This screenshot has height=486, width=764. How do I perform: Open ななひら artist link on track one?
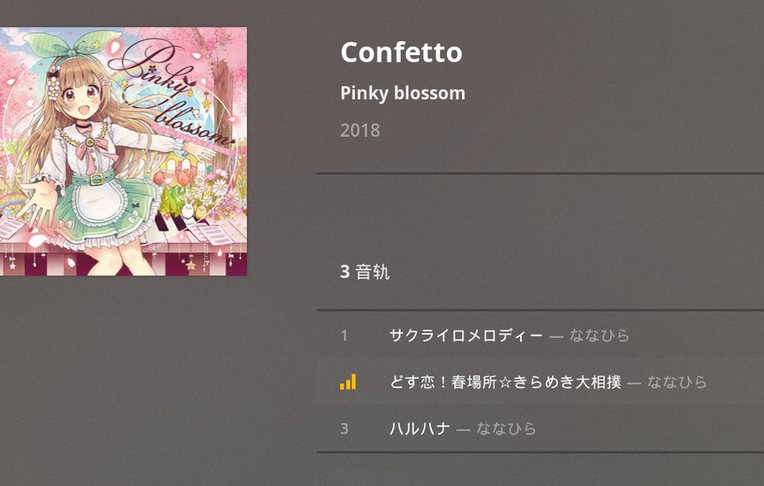[600, 336]
